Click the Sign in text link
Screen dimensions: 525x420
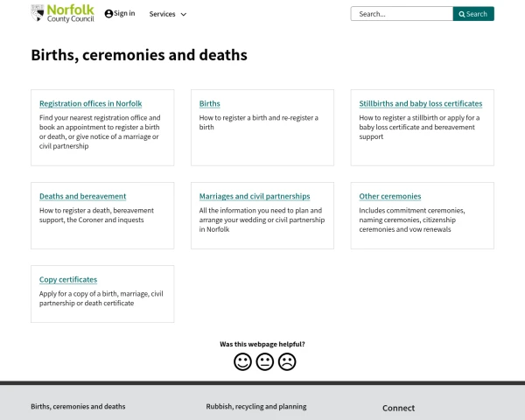click(124, 14)
